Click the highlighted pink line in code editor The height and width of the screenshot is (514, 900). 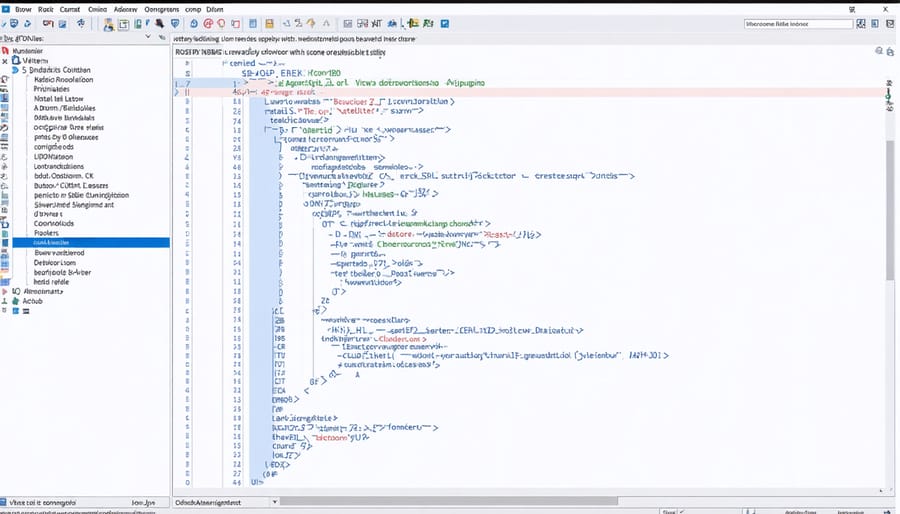pyautogui.click(x=528, y=92)
